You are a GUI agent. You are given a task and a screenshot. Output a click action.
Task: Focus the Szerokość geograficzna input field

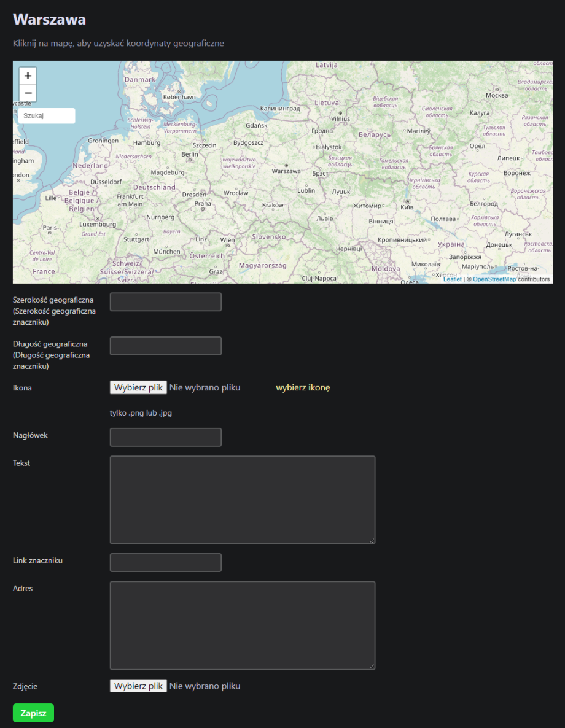point(165,302)
